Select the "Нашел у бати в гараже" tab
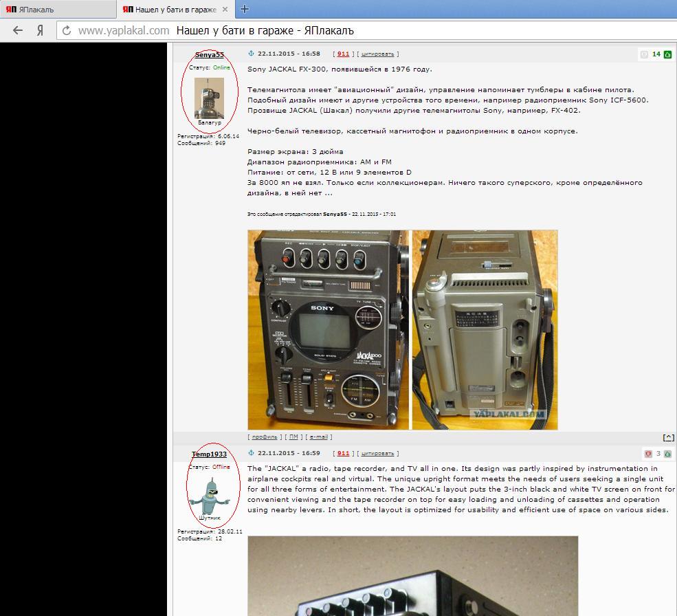Viewport: 677px width, 616px height. tap(172, 10)
